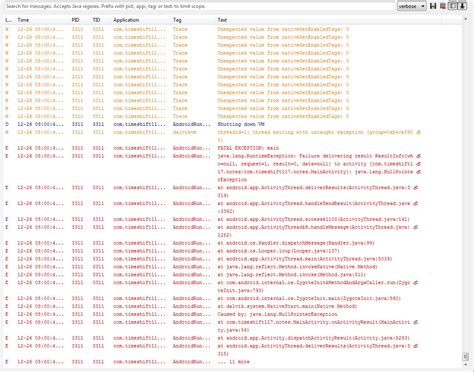
Task: Toggle scroll lock down-arrow icon
Action: [462, 6]
